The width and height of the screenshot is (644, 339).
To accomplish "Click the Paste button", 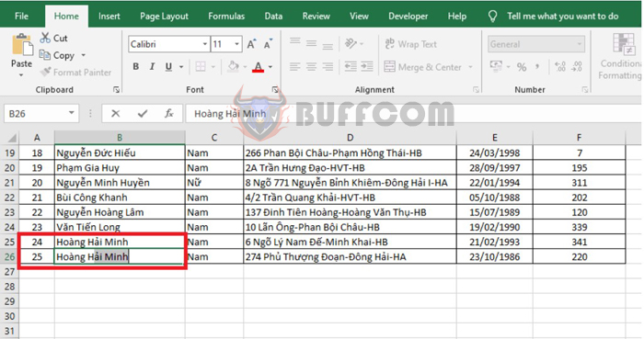I will (x=21, y=56).
